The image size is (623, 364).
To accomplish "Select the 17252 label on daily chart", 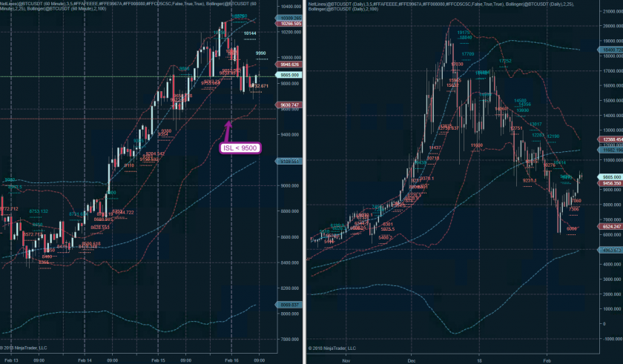I will coord(505,61).
